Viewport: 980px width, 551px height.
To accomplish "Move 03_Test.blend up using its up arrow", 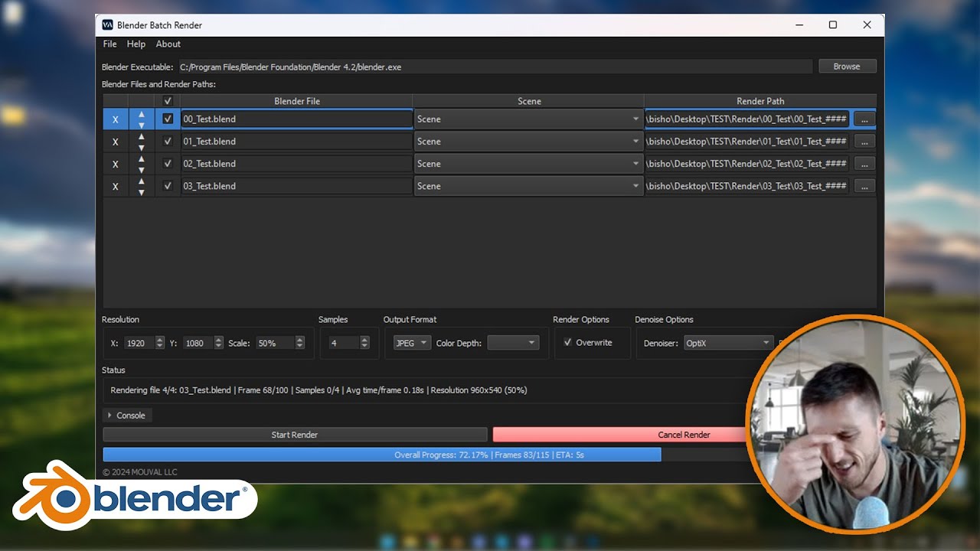I will 142,181.
